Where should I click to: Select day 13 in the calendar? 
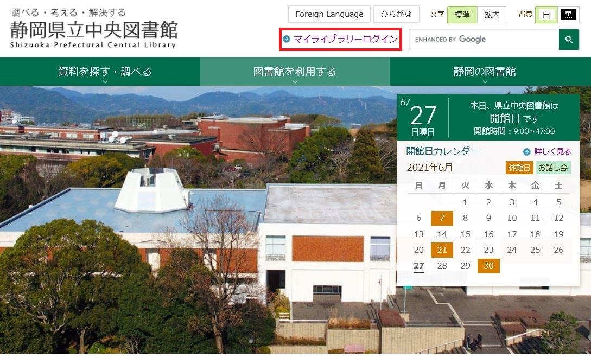tap(419, 234)
